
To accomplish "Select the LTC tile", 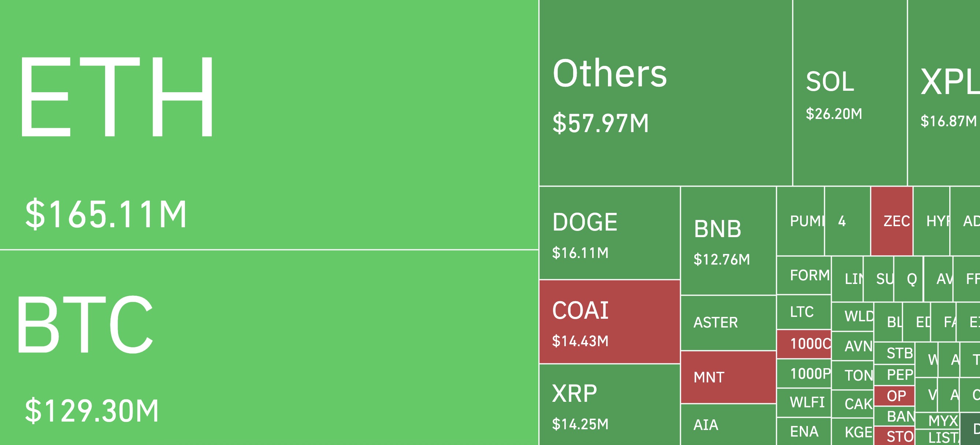I will (803, 312).
